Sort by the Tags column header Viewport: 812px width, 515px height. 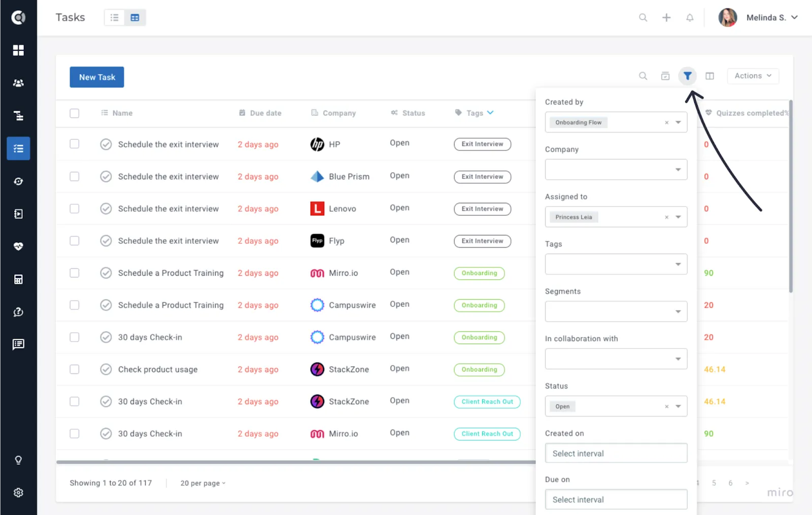pyautogui.click(x=474, y=113)
